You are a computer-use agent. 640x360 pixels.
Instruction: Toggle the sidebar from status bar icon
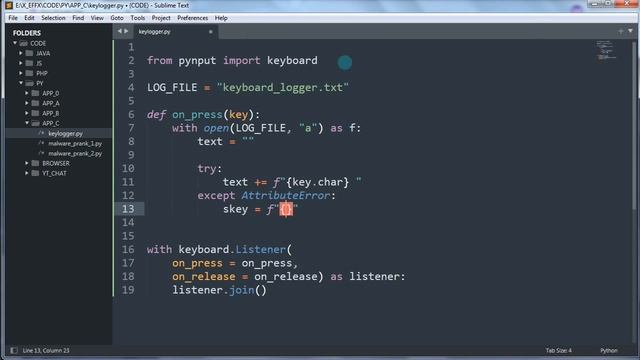(13, 350)
